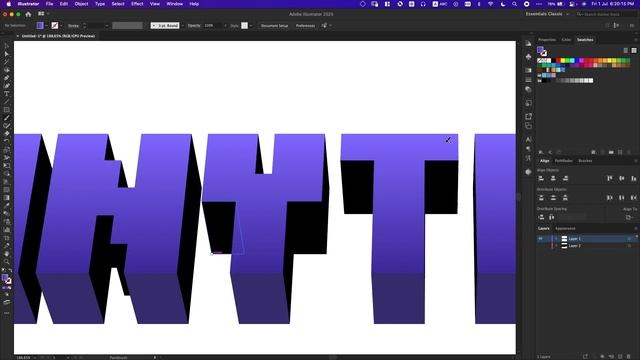The image size is (640, 360).
Task: Open the 3 pt. Round brush definition dropdown
Action: (182, 25)
